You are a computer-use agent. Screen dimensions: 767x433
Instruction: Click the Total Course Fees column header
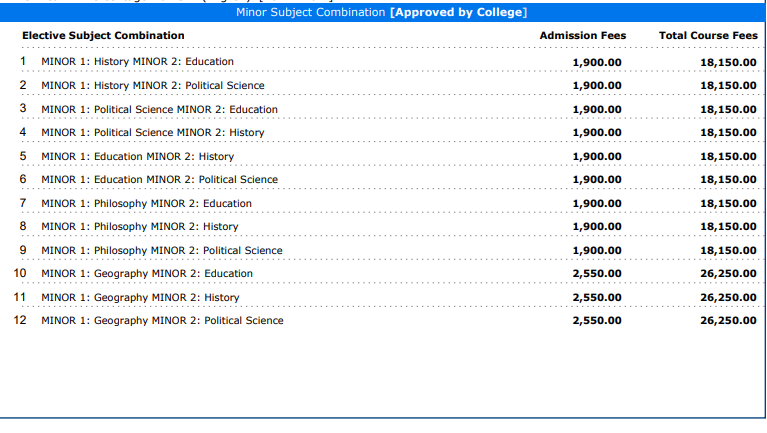click(x=708, y=36)
